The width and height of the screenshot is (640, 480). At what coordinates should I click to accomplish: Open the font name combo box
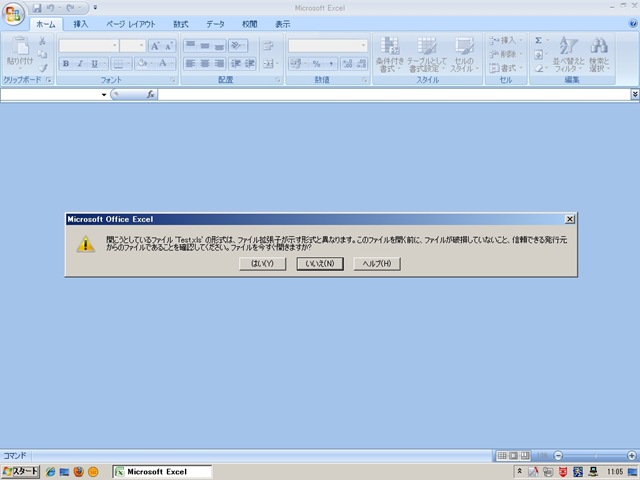click(89, 46)
